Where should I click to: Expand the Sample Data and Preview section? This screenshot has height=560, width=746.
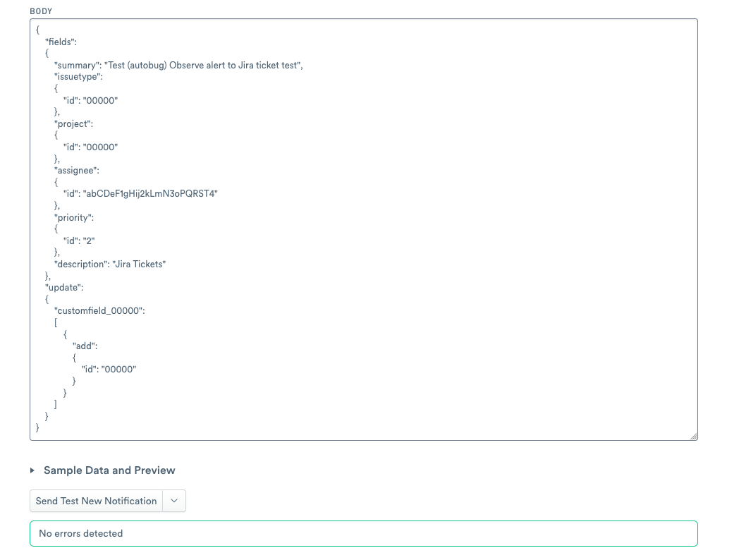tap(32, 470)
